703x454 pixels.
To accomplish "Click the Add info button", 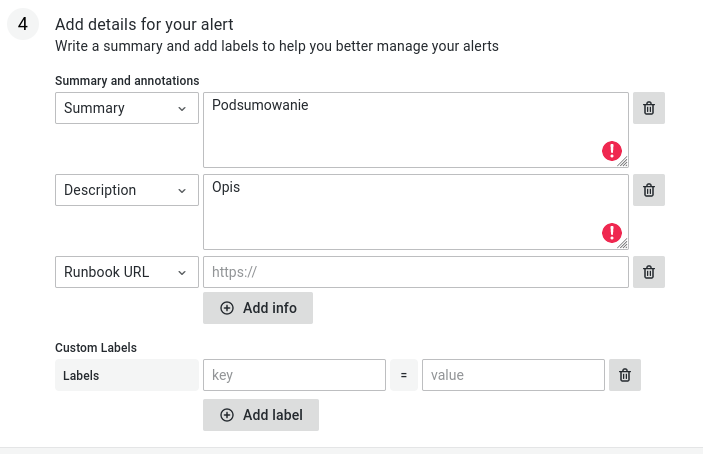I will click(258, 308).
